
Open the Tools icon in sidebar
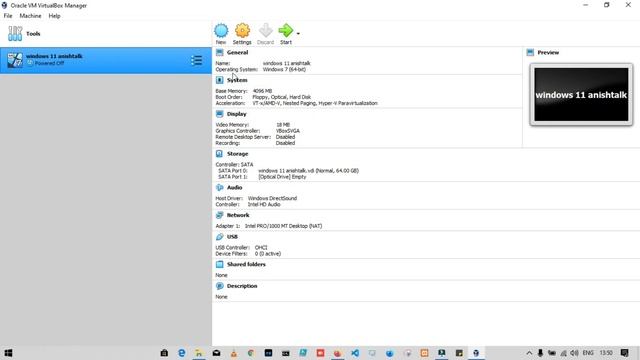tap(15, 33)
